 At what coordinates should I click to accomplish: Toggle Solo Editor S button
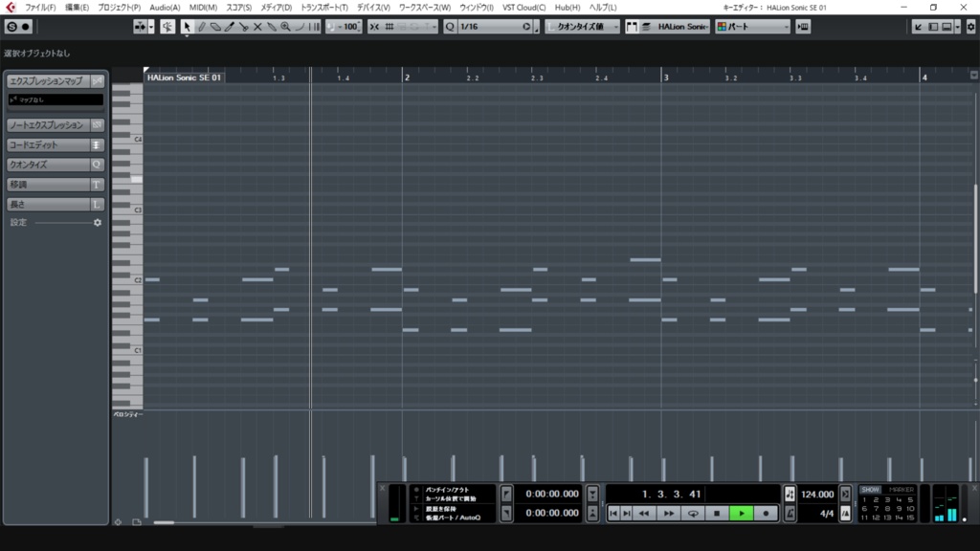pyautogui.click(x=11, y=27)
